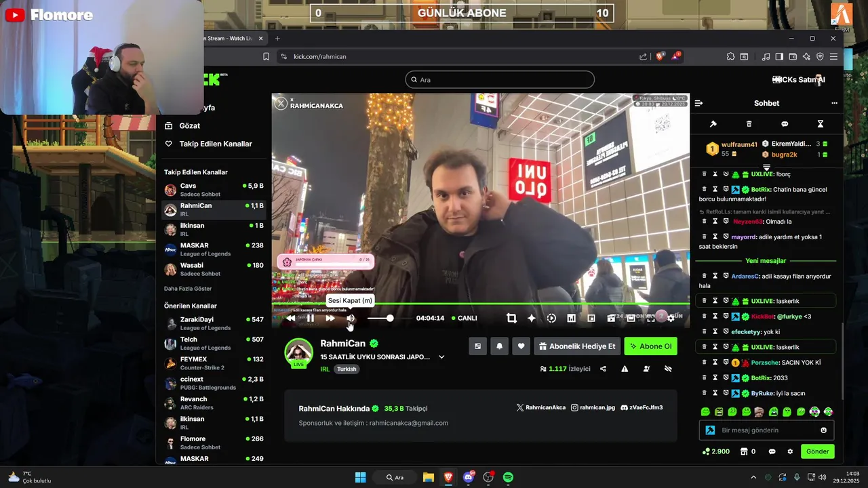Open the browser extensions puzzle icon

(x=730, y=56)
